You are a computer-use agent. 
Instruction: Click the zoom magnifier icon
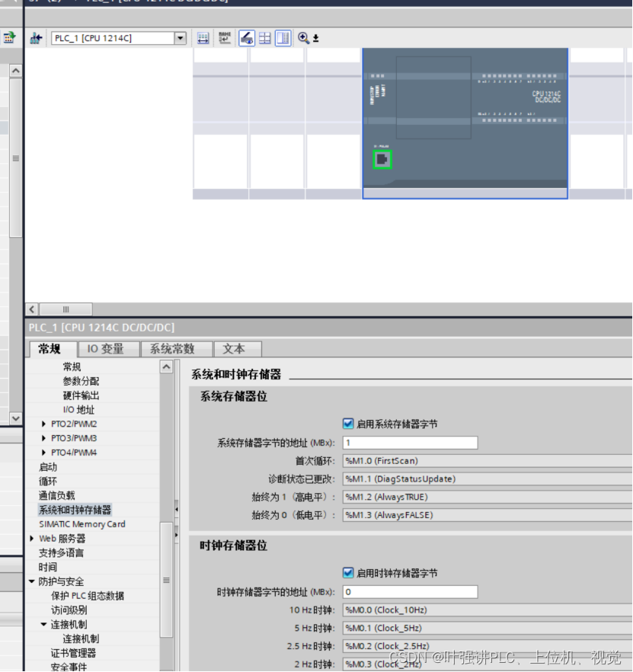point(303,38)
